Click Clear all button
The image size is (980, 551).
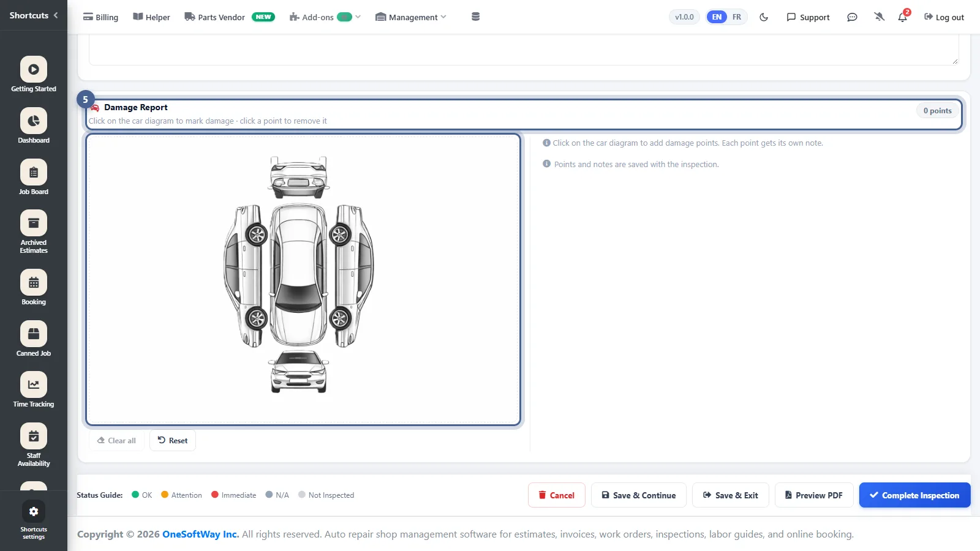(117, 440)
